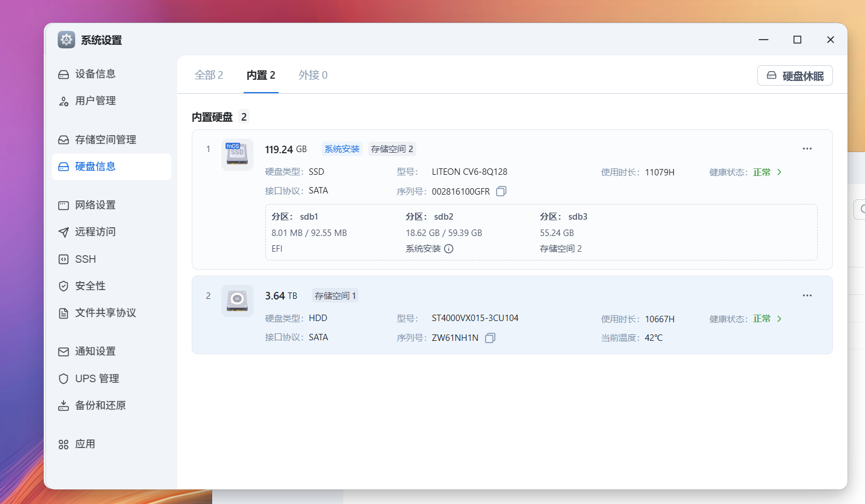Copy the HDD serial number ZW61NH1N
Image resolution: width=865 pixels, height=504 pixels.
(x=490, y=338)
